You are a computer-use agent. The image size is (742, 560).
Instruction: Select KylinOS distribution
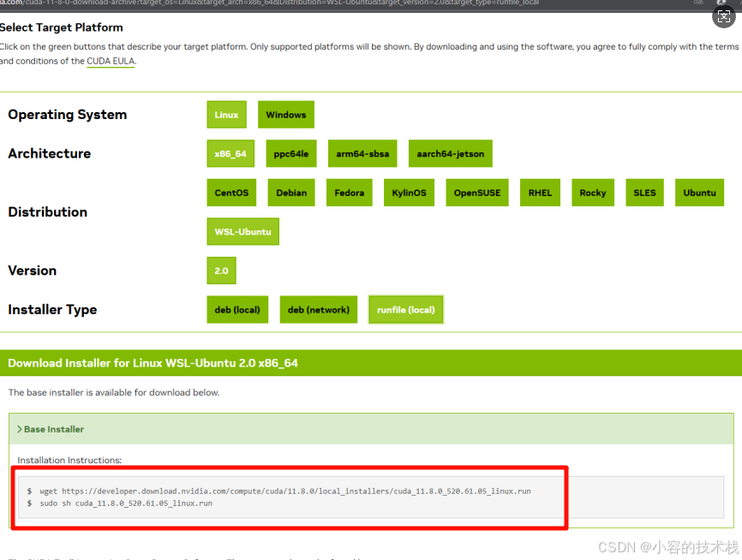[410, 193]
